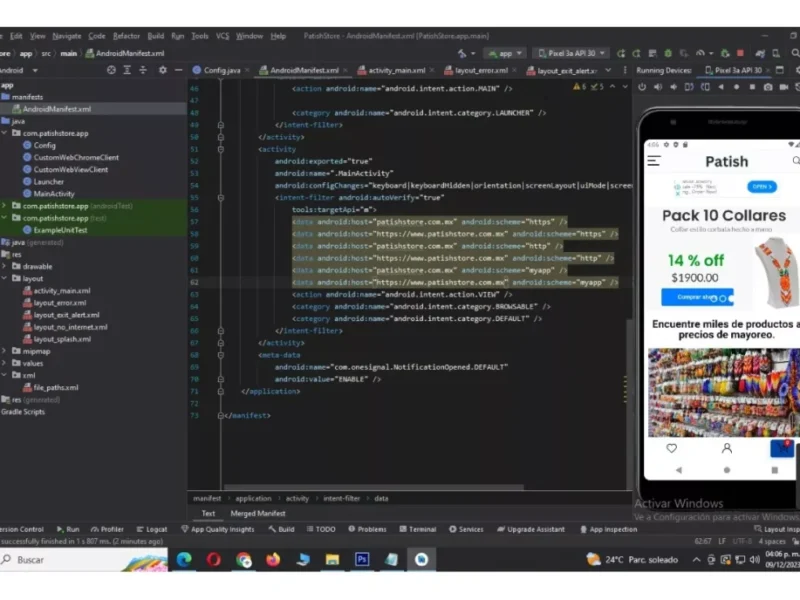800x600 pixels.
Task: Open the Profiler tool
Action: (x=104, y=529)
